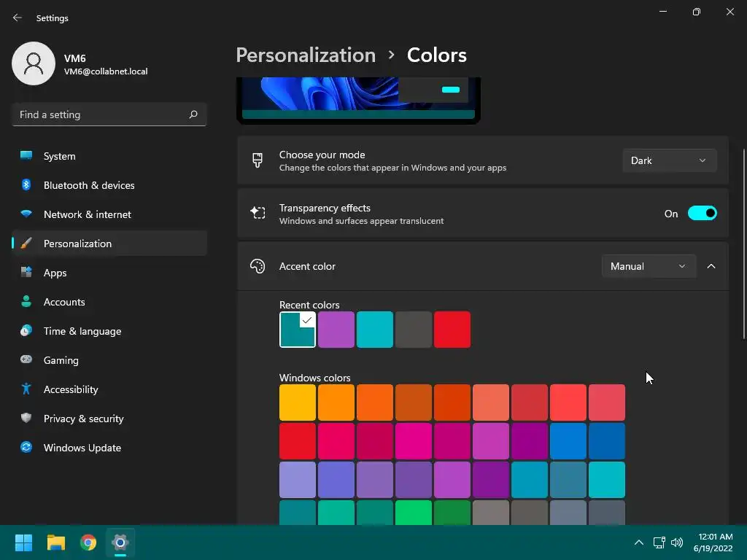Select the yellow gold Windows color
747x560 pixels.
pos(298,402)
